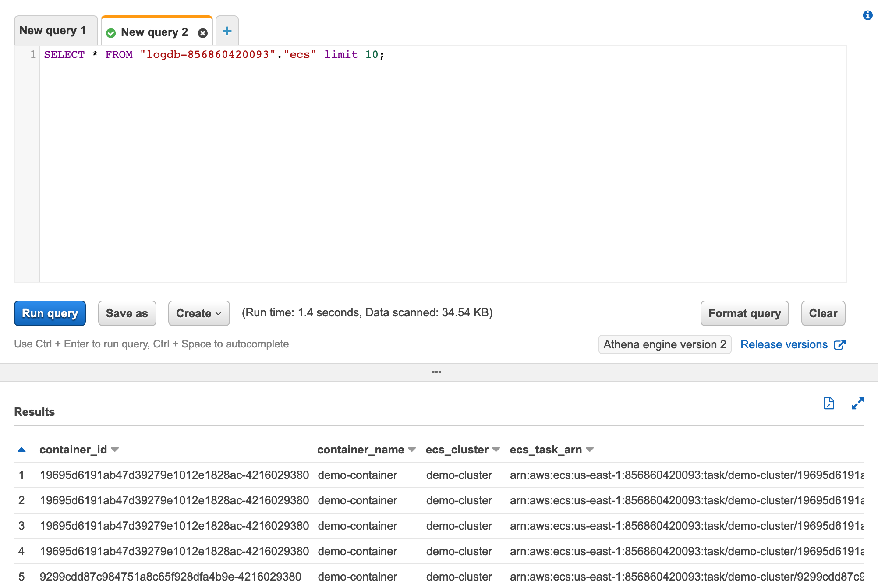Add a new query tab with plus icon

pyautogui.click(x=227, y=31)
